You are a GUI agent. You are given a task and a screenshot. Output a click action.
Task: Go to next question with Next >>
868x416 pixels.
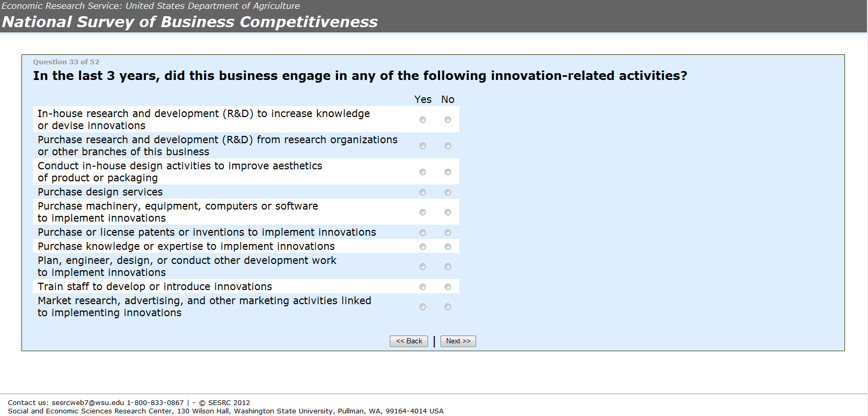[x=458, y=341]
